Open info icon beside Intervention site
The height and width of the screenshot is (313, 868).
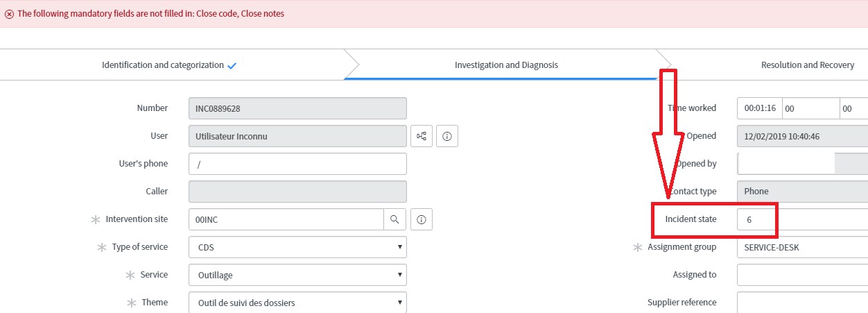422,219
